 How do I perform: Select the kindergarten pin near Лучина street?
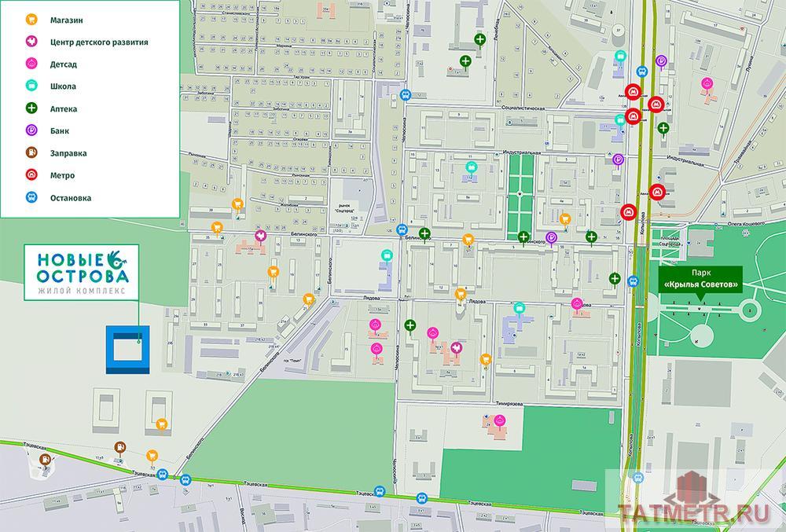(707, 84)
